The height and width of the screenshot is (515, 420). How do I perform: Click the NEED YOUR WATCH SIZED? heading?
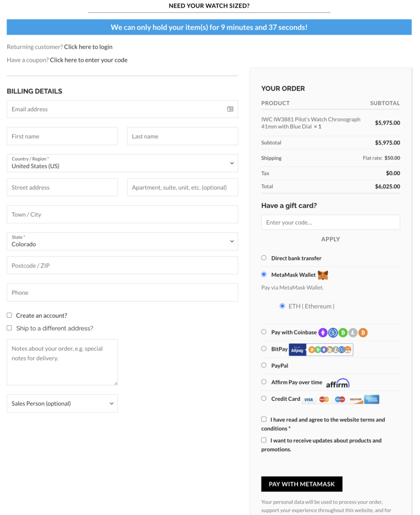pyautogui.click(x=209, y=6)
